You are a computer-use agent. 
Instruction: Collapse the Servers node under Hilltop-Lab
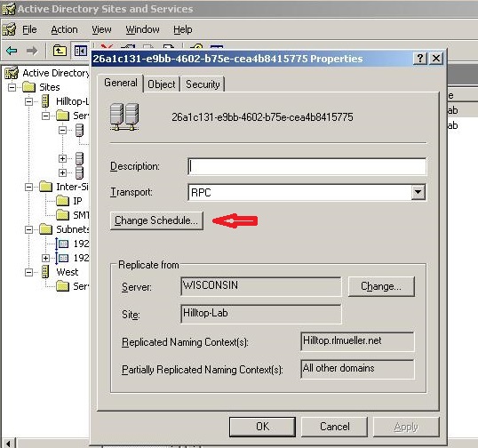pyautogui.click(x=45, y=116)
